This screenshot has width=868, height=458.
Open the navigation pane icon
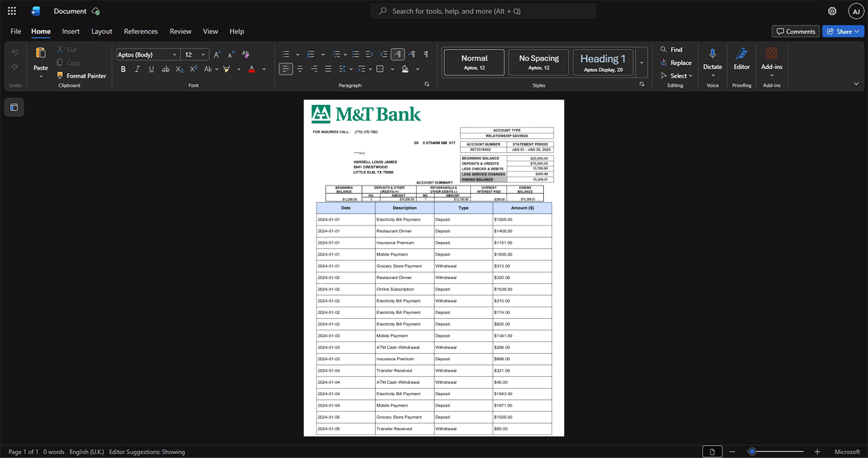pos(14,107)
